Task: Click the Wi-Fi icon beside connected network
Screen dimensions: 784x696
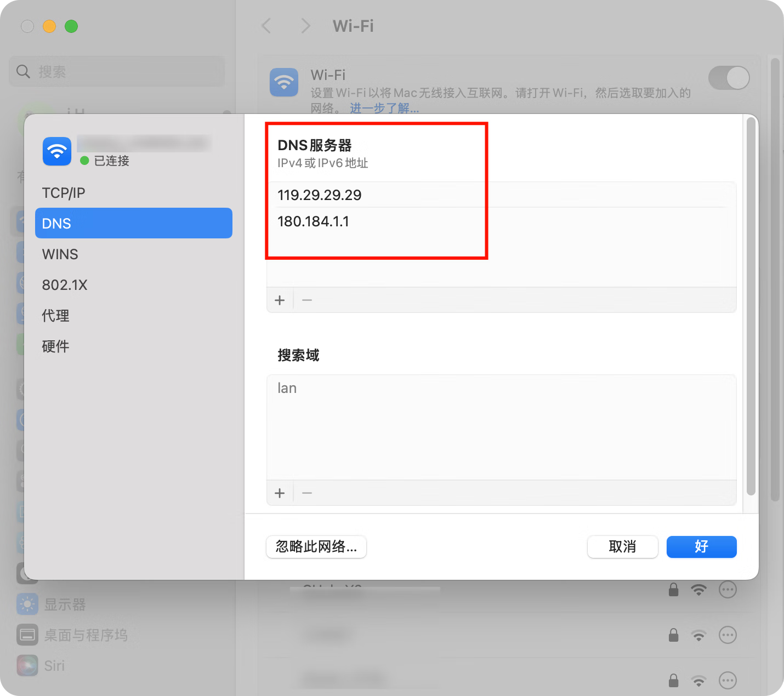Action: [x=57, y=151]
